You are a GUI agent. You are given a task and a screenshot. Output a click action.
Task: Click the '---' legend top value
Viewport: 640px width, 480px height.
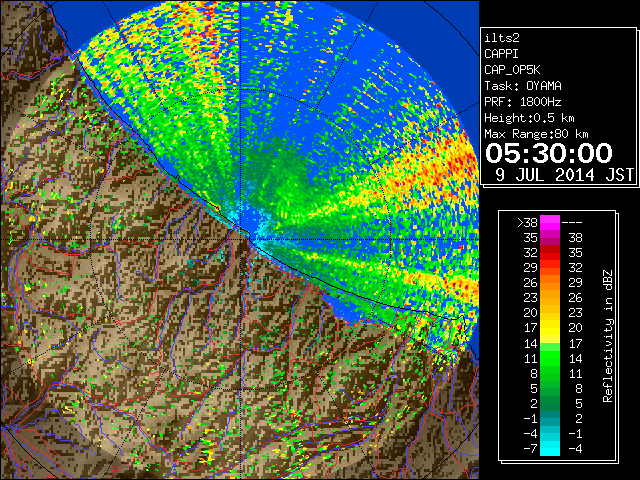click(x=572, y=223)
